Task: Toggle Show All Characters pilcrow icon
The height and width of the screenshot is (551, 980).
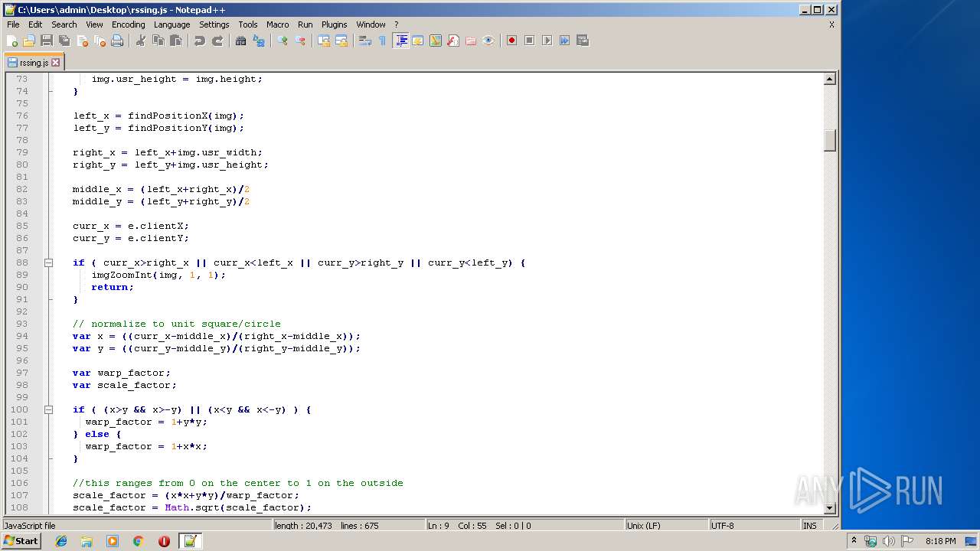Action: click(x=383, y=41)
